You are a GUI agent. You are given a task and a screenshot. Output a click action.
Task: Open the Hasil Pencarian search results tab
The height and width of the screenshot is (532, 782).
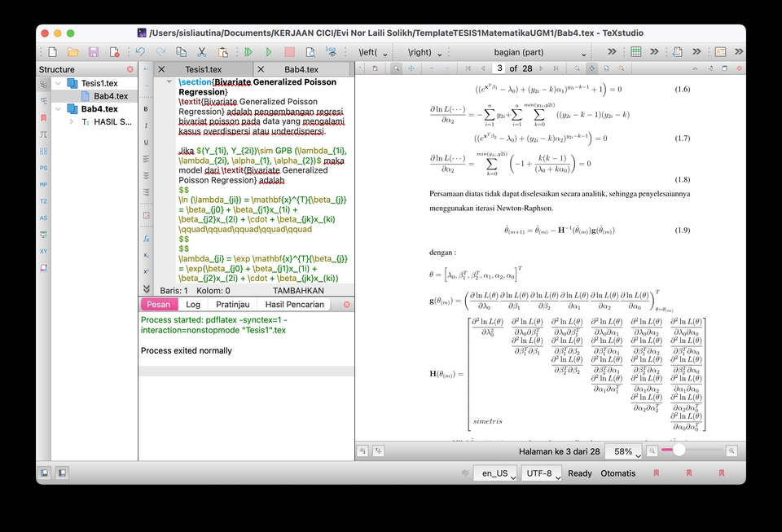click(294, 304)
